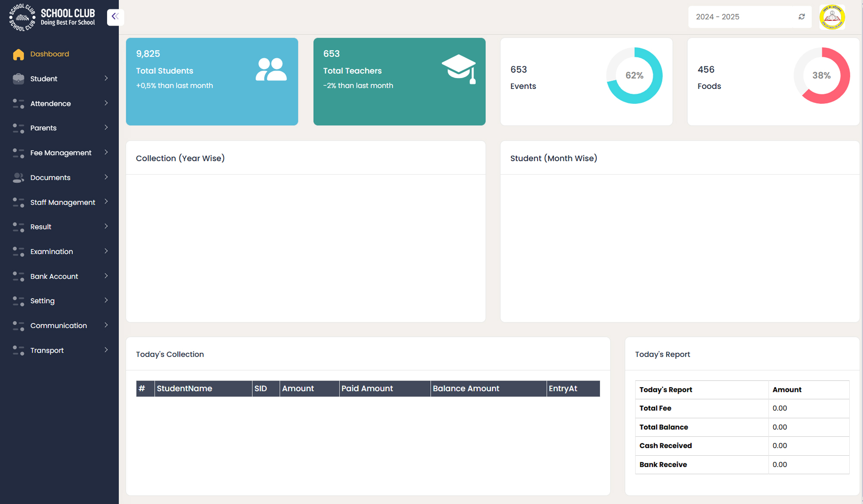The height and width of the screenshot is (504, 863).
Task: Open the Examination menu item
Action: coord(51,251)
